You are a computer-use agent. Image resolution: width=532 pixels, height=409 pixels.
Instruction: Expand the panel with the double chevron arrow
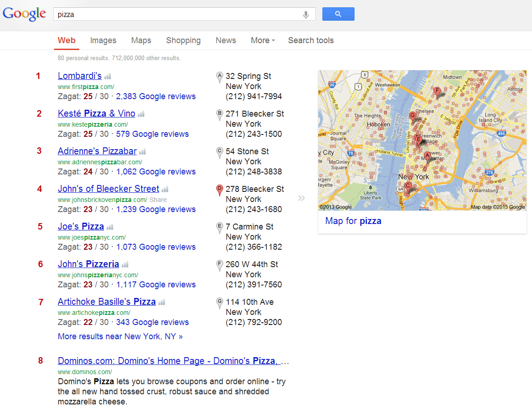301,198
